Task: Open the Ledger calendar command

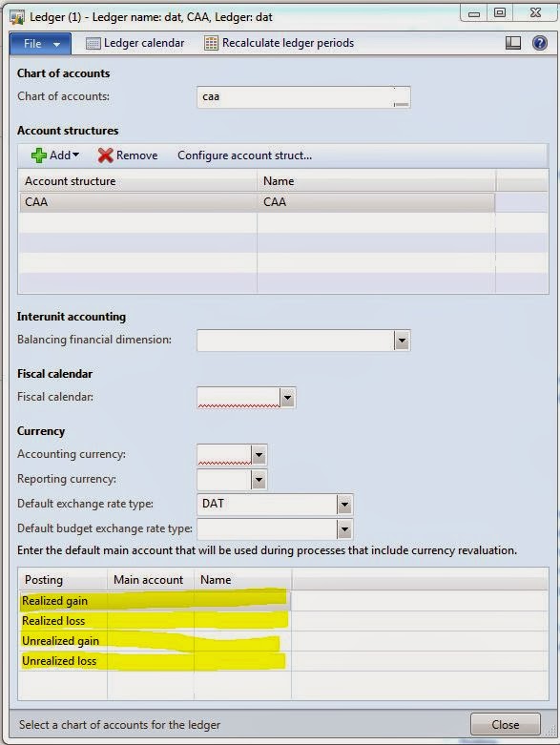Action: coord(135,43)
